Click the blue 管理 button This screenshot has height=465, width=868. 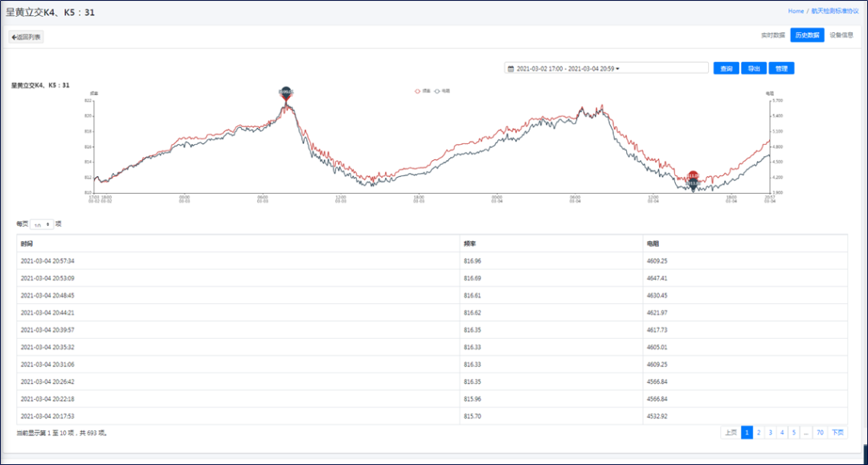(x=781, y=68)
